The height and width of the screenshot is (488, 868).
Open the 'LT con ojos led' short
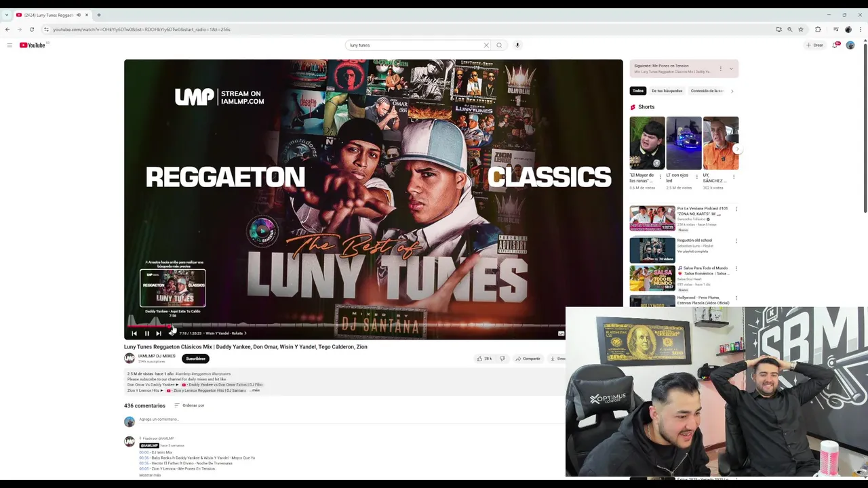pyautogui.click(x=684, y=143)
